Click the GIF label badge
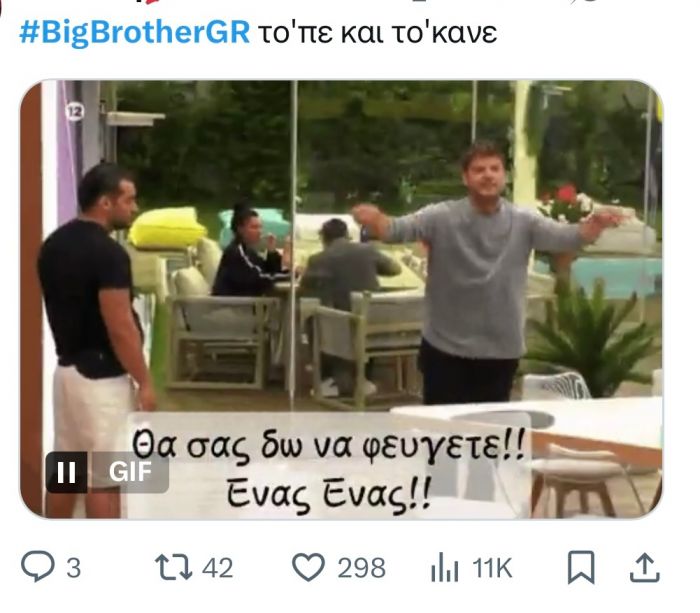The image size is (700, 613). click(x=129, y=472)
